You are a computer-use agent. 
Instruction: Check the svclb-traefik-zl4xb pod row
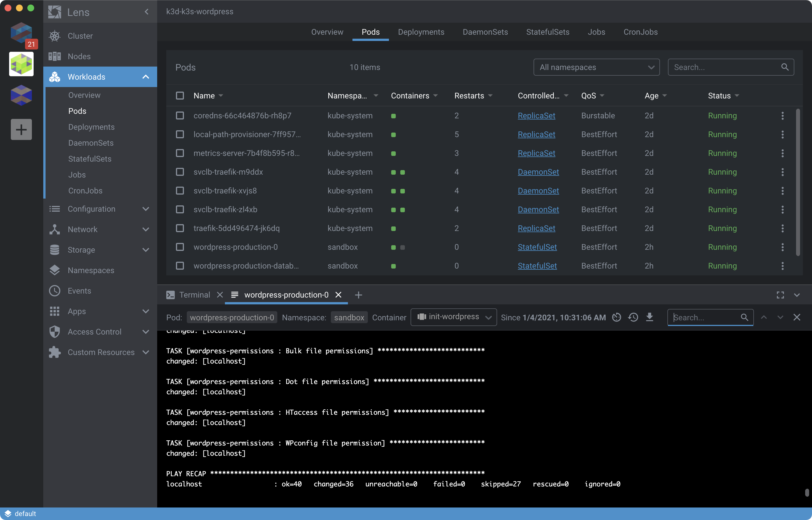[180, 210]
